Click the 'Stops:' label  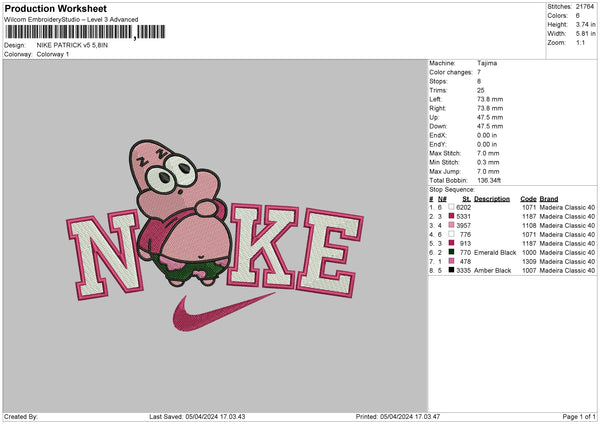pyautogui.click(x=438, y=81)
